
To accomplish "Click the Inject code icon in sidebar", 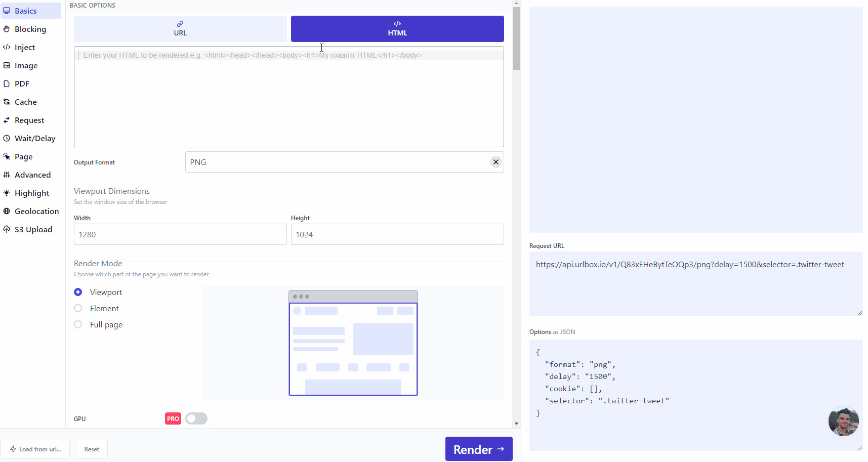I will (7, 47).
